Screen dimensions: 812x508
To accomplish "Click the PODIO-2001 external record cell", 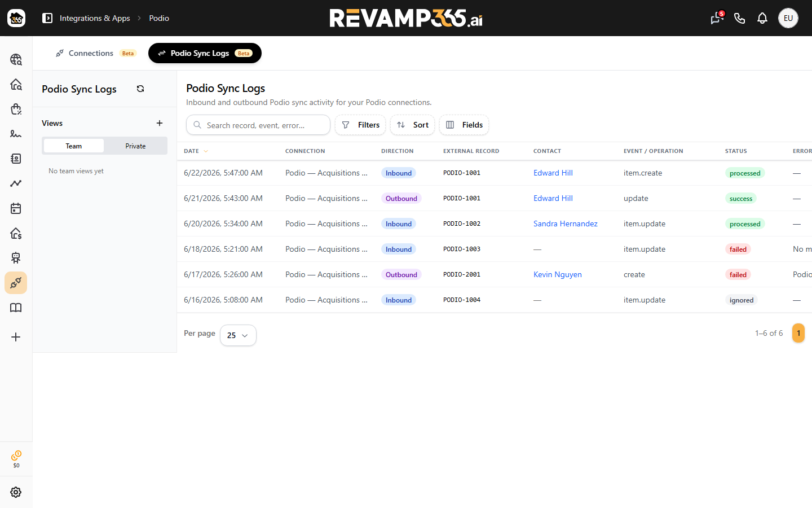I will 462,274.
